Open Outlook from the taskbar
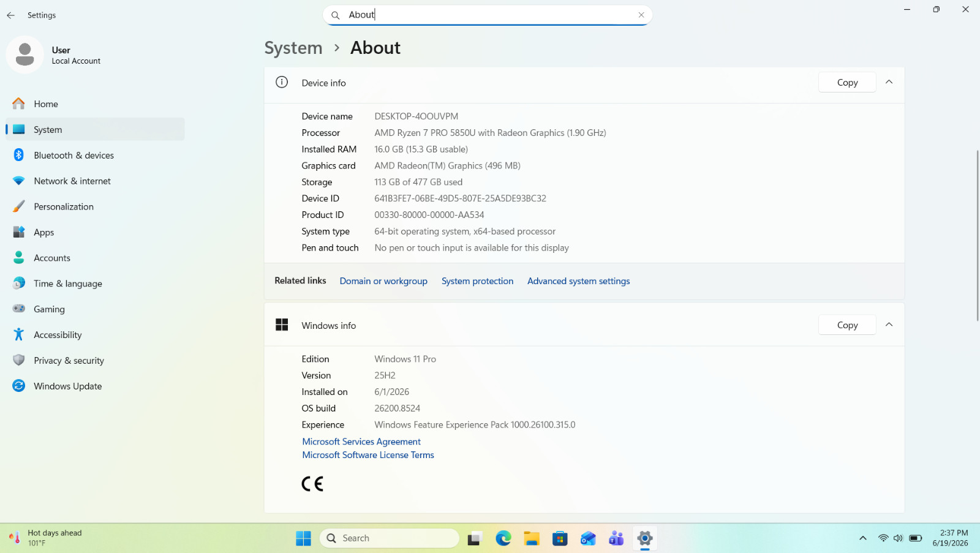Image resolution: width=980 pixels, height=553 pixels. coord(588,538)
